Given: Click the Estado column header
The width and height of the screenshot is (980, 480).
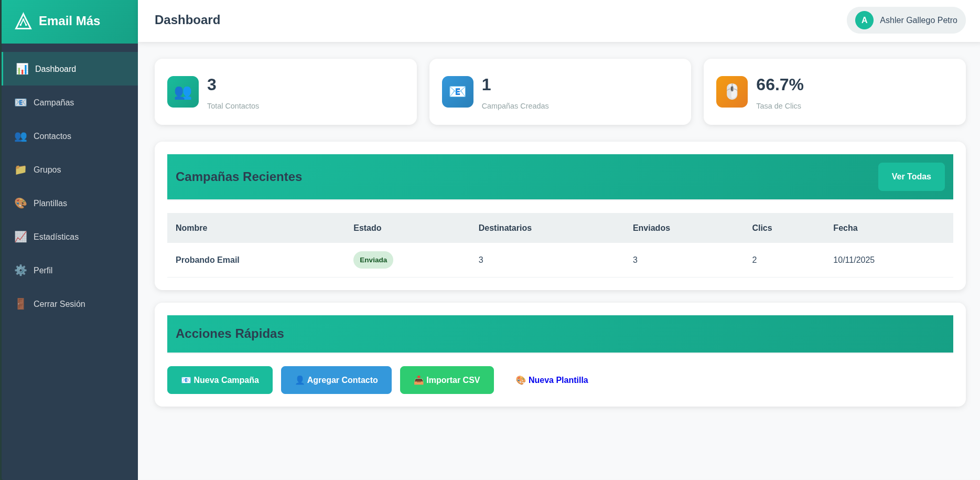Looking at the screenshot, I should tap(367, 228).
